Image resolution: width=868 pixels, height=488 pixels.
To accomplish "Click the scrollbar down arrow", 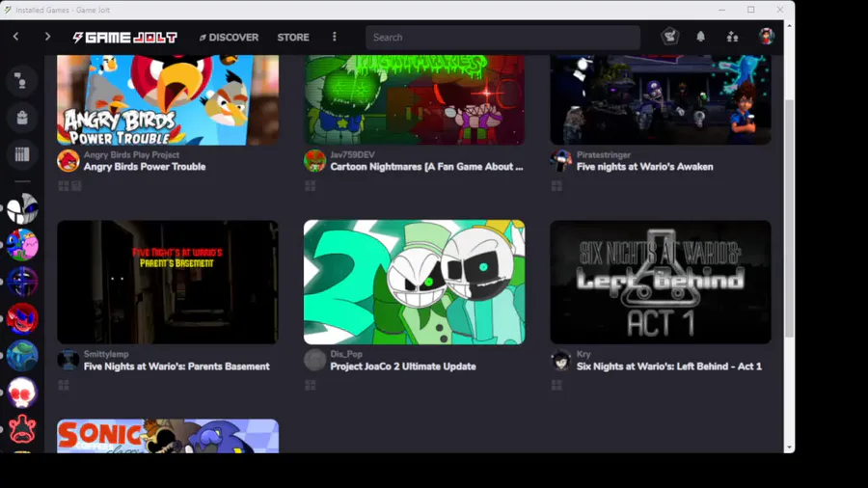I will point(789,447).
